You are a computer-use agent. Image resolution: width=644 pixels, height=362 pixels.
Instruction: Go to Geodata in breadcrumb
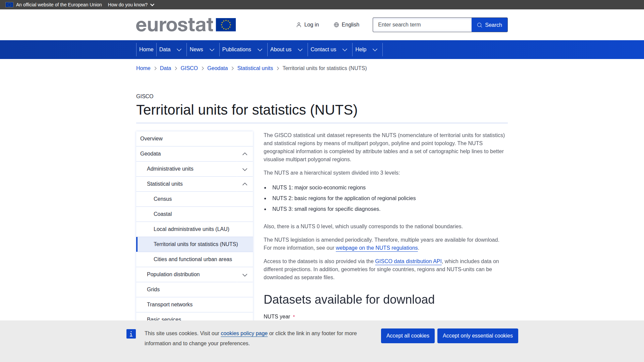click(x=217, y=68)
